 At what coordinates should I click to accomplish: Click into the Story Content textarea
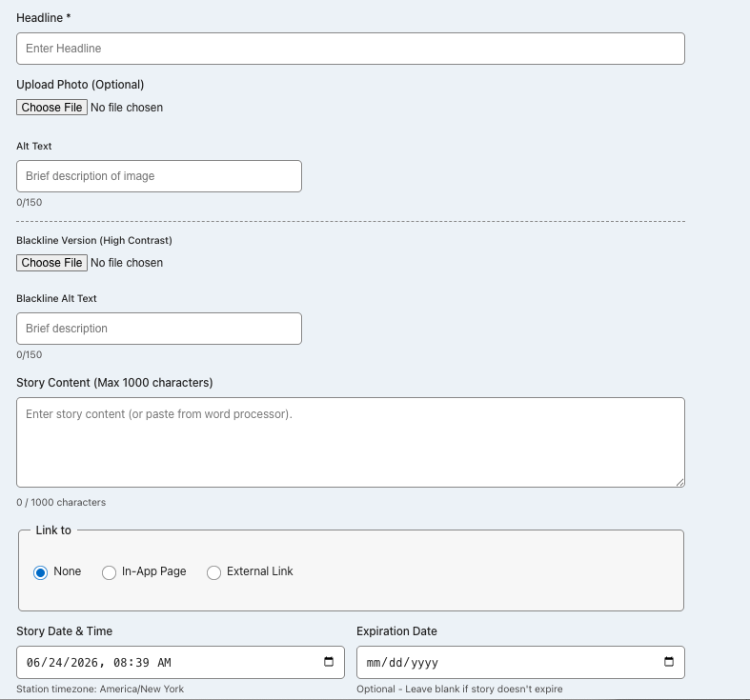[351, 442]
